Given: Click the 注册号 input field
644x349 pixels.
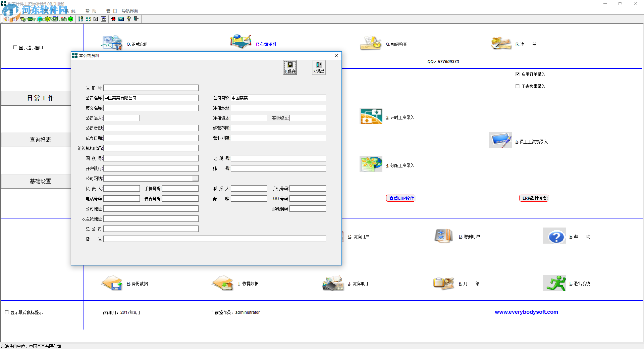Looking at the screenshot, I should click(151, 88).
